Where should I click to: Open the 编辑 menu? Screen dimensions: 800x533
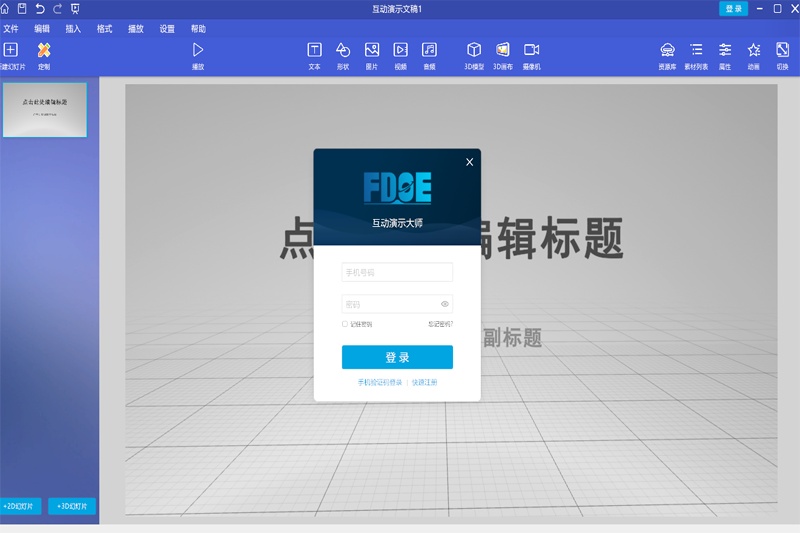[x=42, y=29]
